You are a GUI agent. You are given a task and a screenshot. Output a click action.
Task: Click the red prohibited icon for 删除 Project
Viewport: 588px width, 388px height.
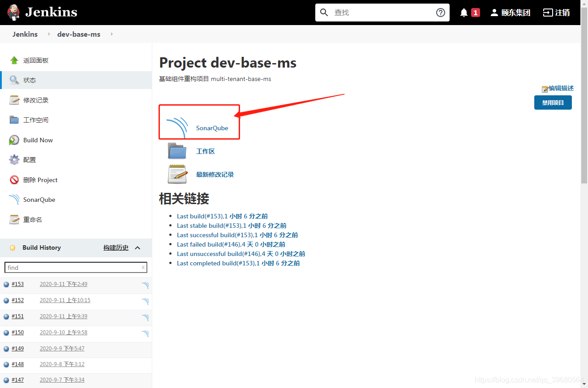[x=14, y=180]
